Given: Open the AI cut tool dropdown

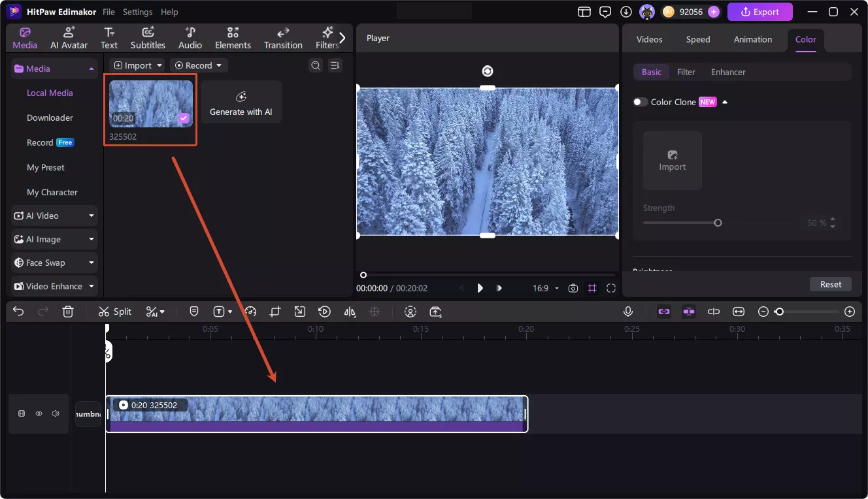Looking at the screenshot, I should [156, 312].
